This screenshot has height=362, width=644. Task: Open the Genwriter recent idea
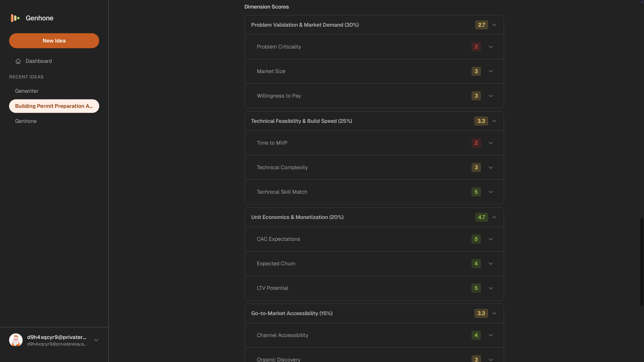pos(27,91)
